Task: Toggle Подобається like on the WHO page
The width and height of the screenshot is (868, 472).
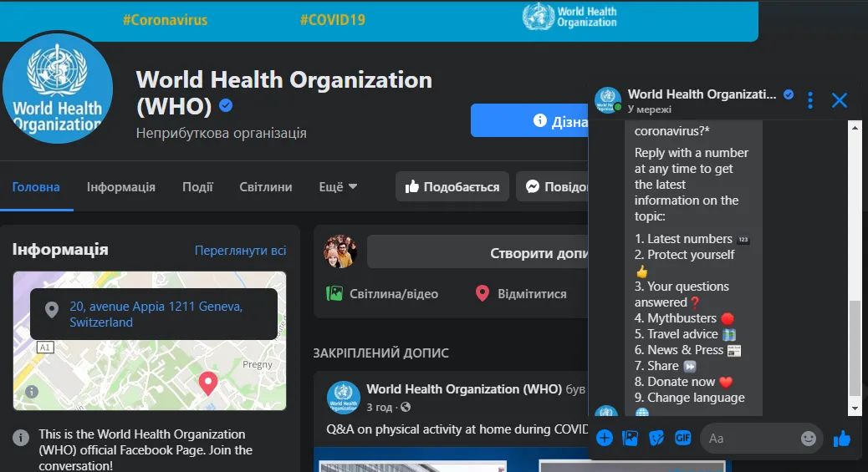Action: coord(452,187)
